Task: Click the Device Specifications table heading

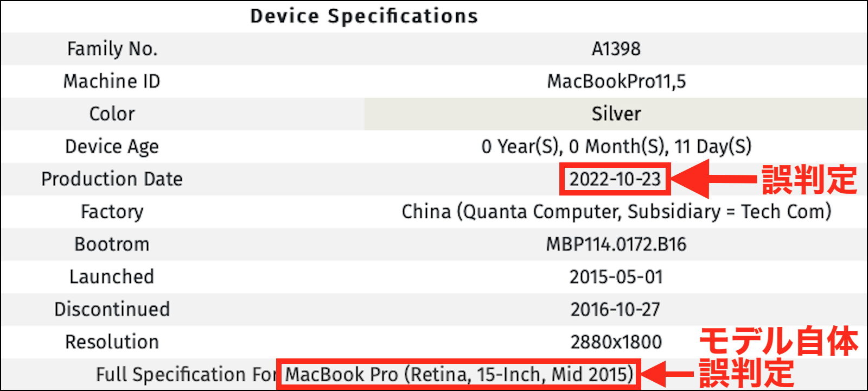Action: pos(364,16)
